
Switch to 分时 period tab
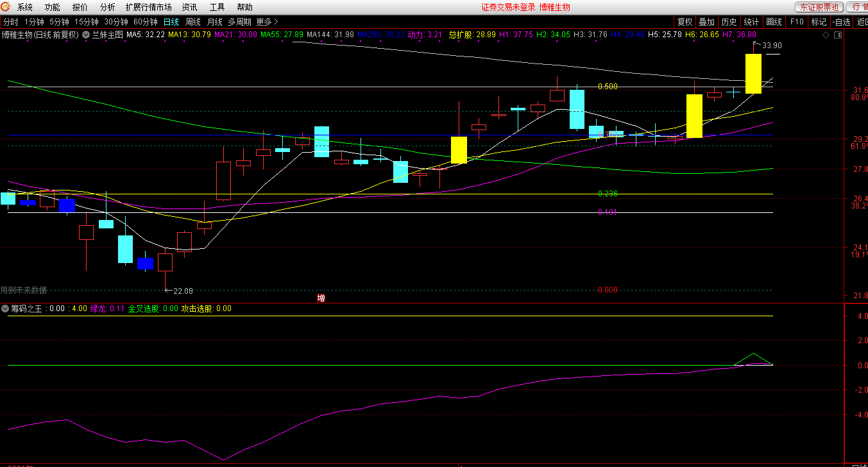[11, 22]
